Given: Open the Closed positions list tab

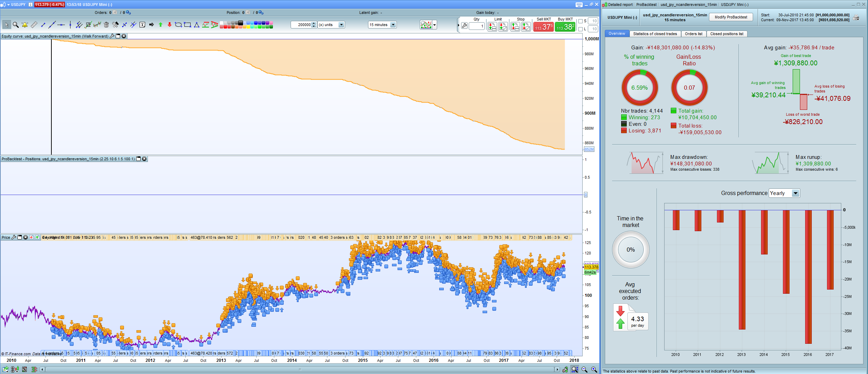Looking at the screenshot, I should pos(727,34).
